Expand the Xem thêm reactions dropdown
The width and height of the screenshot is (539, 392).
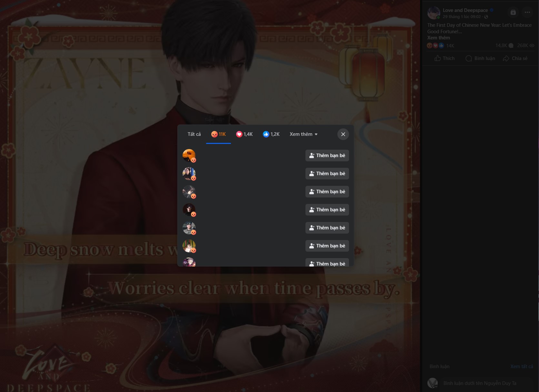303,134
